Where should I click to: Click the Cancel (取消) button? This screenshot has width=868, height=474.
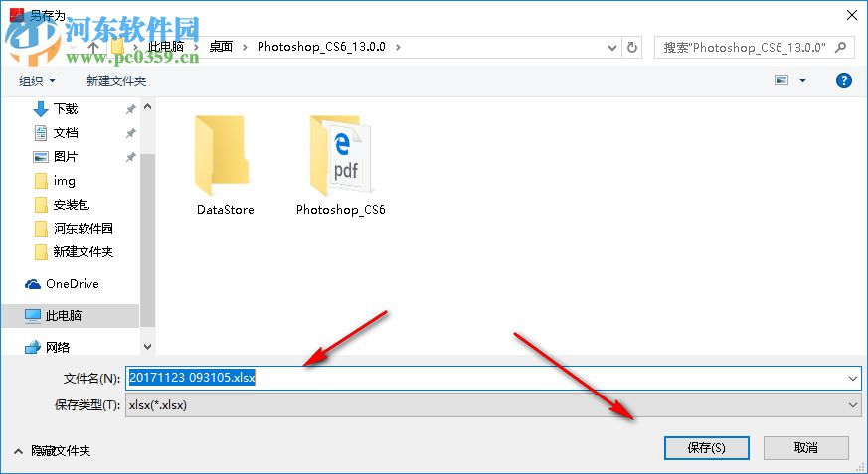pyautogui.click(x=805, y=447)
